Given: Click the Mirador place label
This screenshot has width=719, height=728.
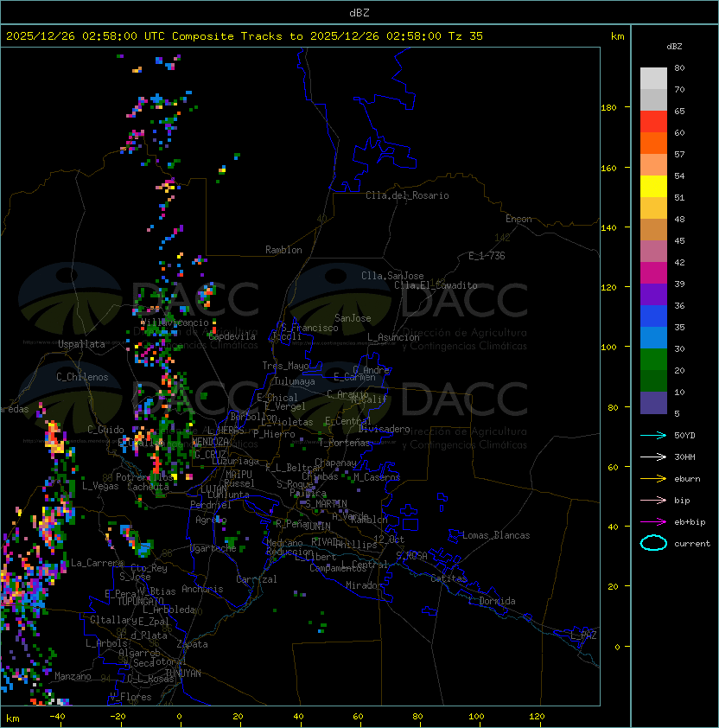Looking at the screenshot, I should point(365,585).
